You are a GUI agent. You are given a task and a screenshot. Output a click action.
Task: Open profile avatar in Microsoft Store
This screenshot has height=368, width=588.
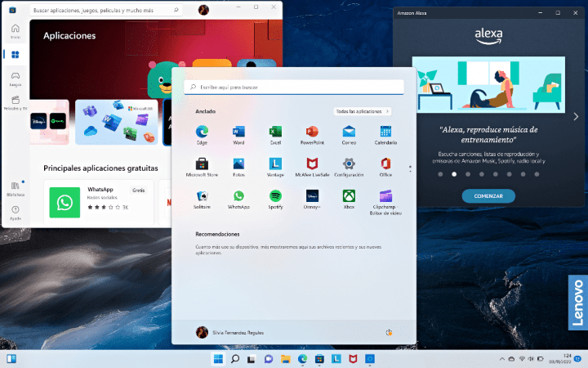pyautogui.click(x=203, y=10)
